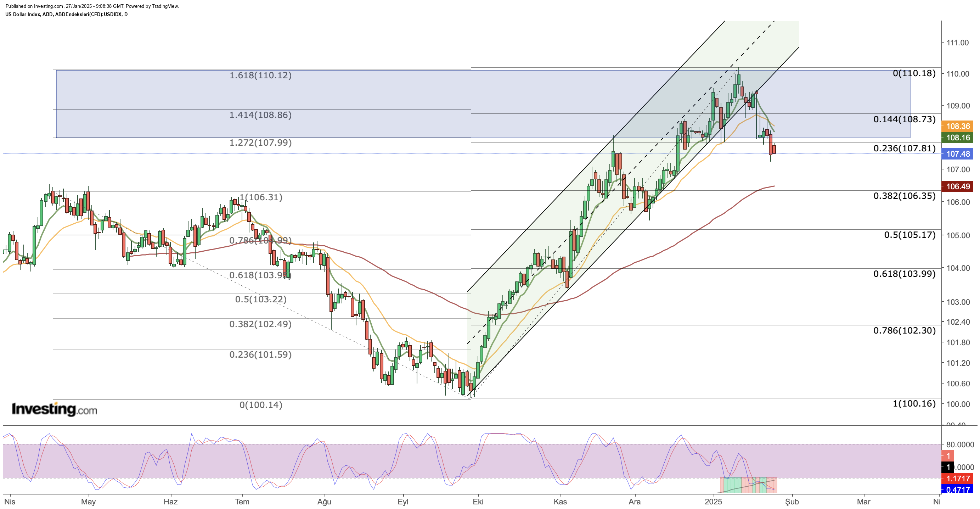Click the Investing.com logo watermark
980x509 pixels.
(55, 410)
